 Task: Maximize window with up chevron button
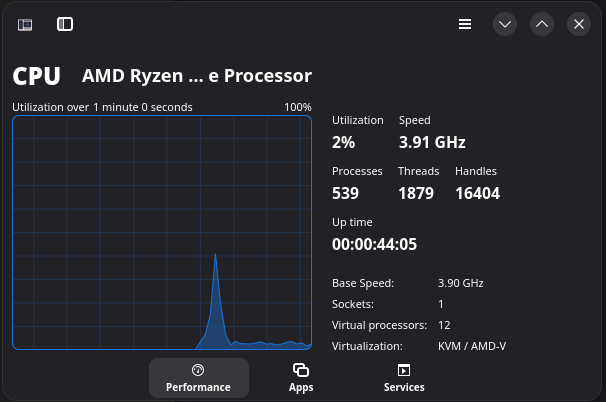tap(542, 24)
